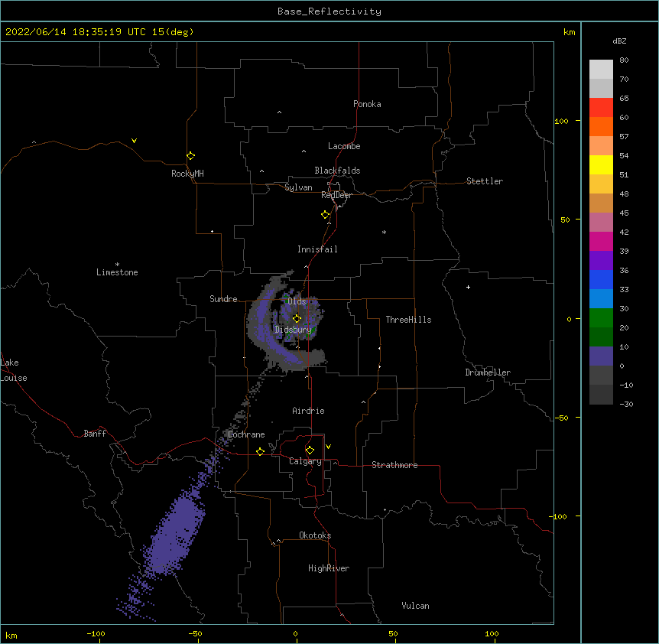
Task: Click the Blackfalds city label
Action: tap(337, 171)
